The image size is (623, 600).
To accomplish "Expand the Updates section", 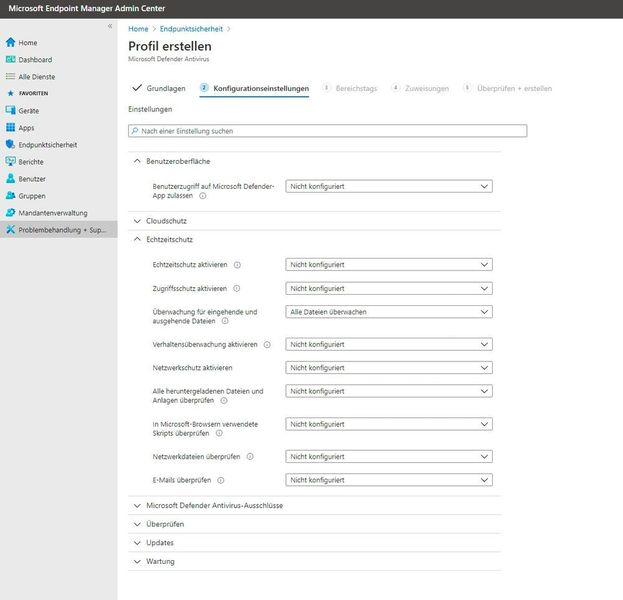I will pos(137,543).
